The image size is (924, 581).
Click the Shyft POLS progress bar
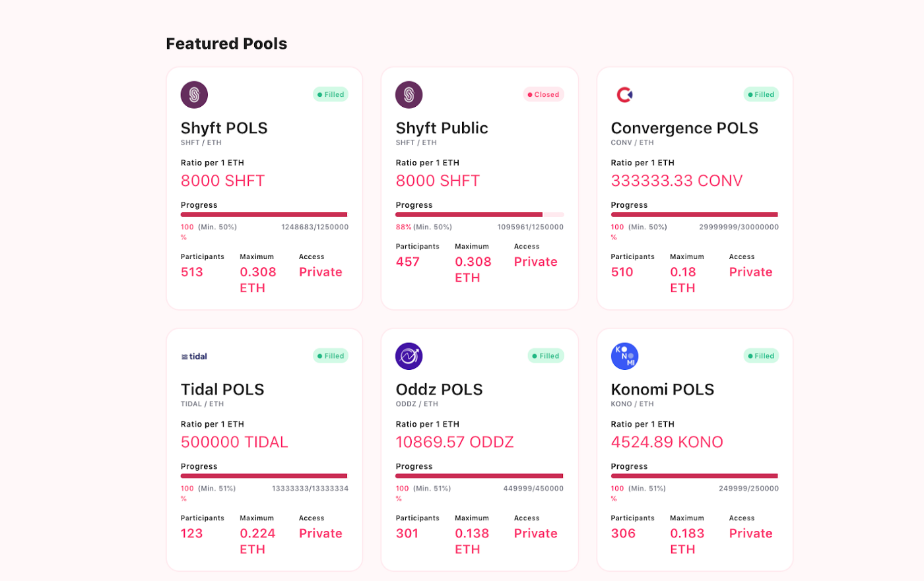pyautogui.click(x=264, y=214)
